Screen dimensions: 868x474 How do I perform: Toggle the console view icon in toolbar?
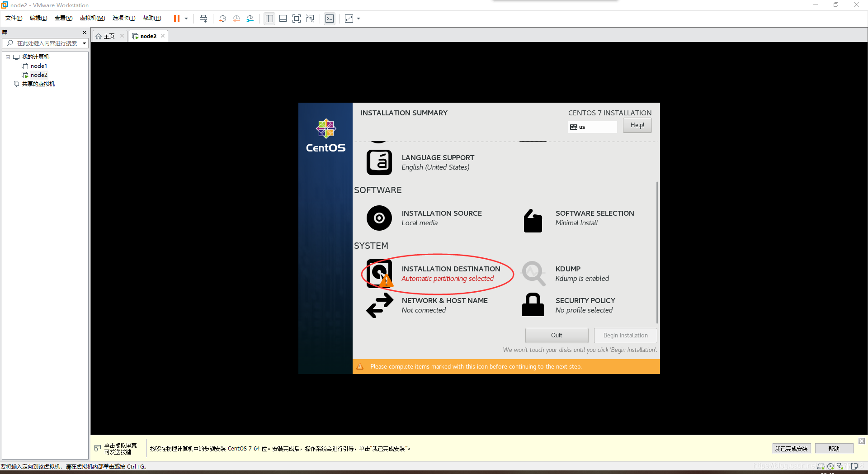point(330,19)
